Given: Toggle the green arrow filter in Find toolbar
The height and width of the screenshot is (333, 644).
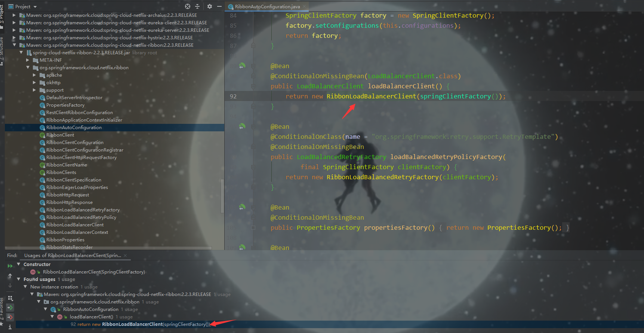Looking at the screenshot, I should (10, 308).
